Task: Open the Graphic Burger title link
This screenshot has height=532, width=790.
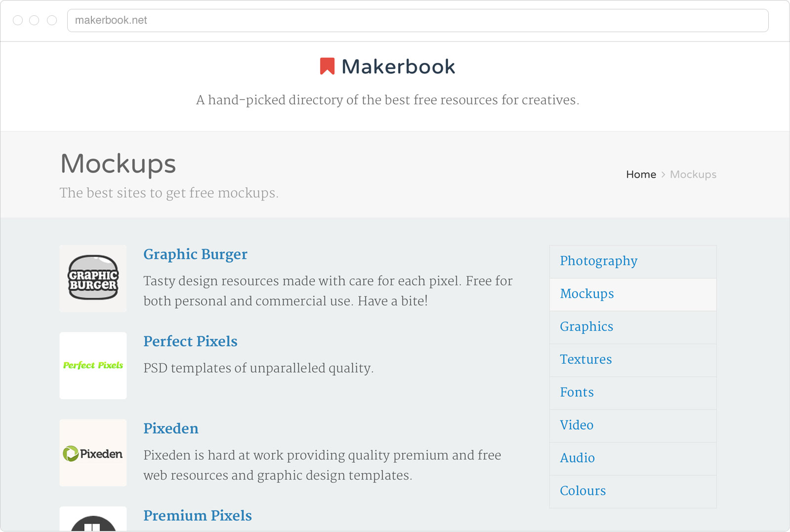Action: pos(195,254)
